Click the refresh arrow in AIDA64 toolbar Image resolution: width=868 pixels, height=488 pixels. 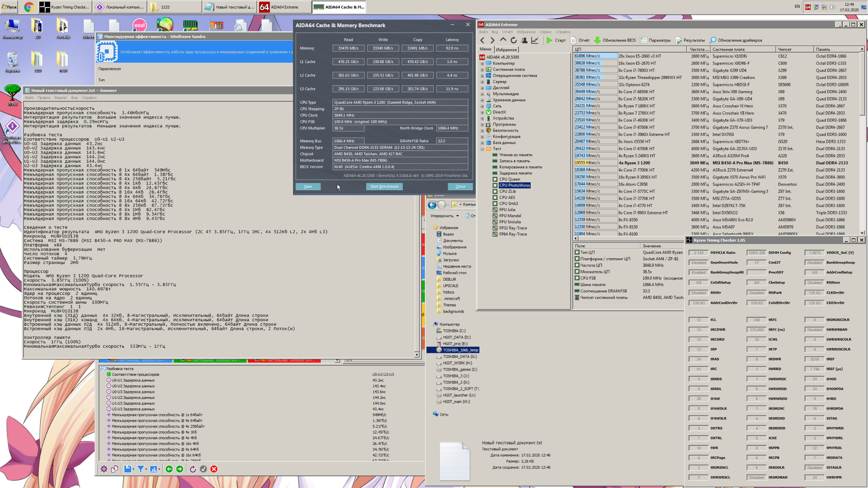point(514,40)
